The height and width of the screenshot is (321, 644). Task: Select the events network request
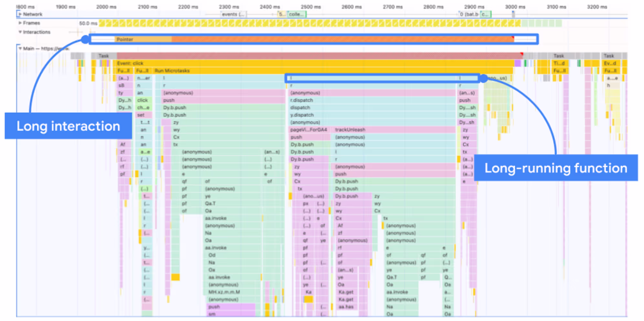[x=234, y=14]
